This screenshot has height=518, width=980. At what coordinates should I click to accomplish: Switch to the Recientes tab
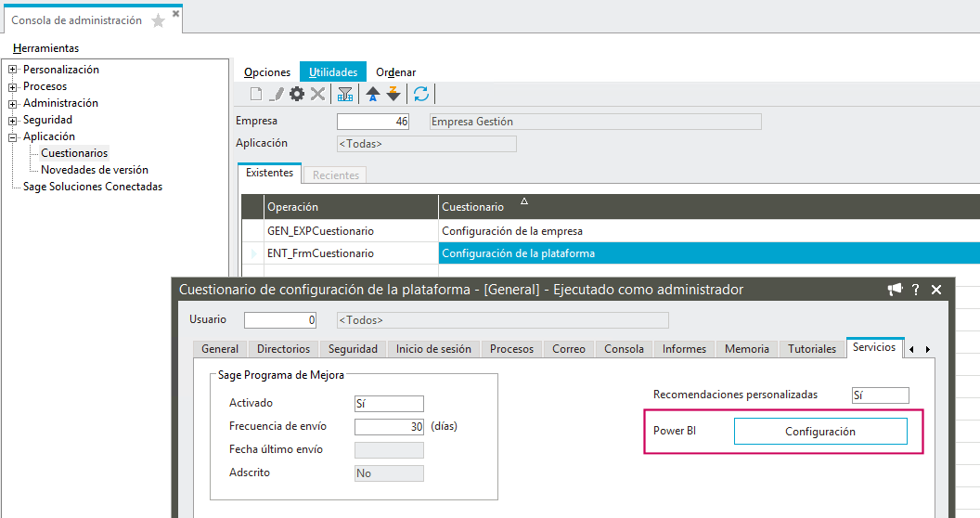point(336,175)
